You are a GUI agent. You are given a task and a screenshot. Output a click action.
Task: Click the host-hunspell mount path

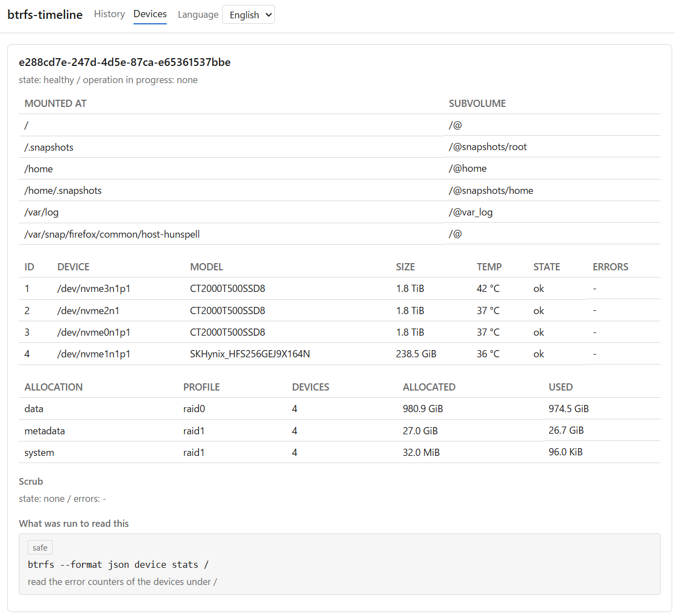pyautogui.click(x=112, y=234)
